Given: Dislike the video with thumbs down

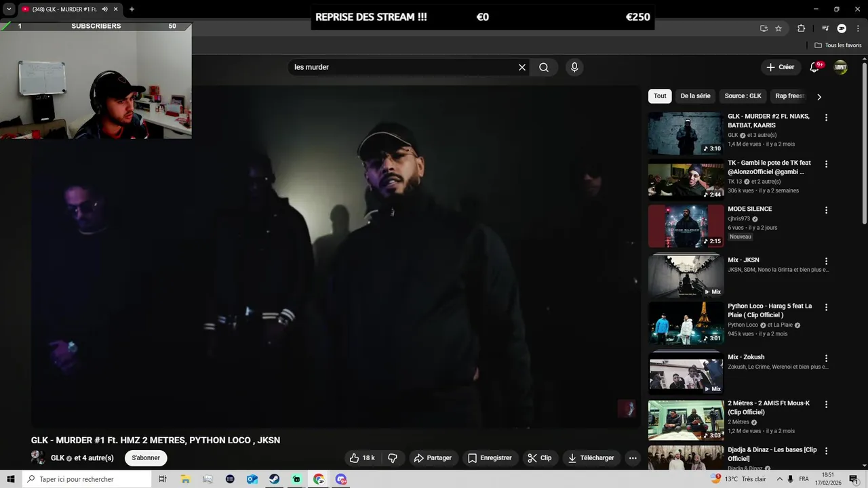Looking at the screenshot, I should pos(393,458).
